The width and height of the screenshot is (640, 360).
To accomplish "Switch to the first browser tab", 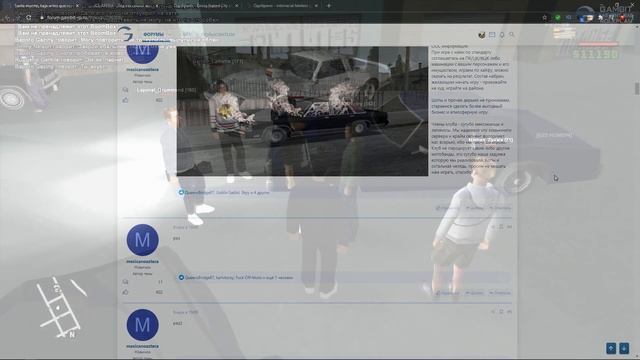I will [x=43, y=6].
